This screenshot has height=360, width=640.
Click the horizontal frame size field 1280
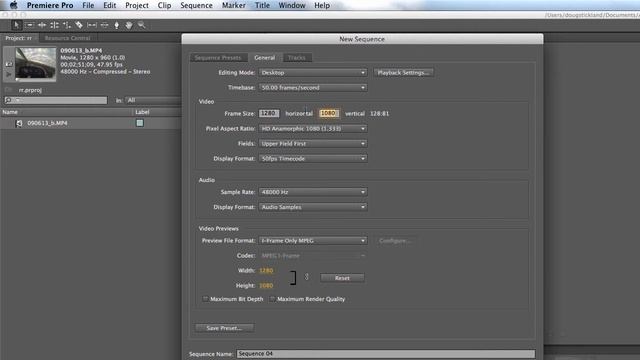(269, 113)
